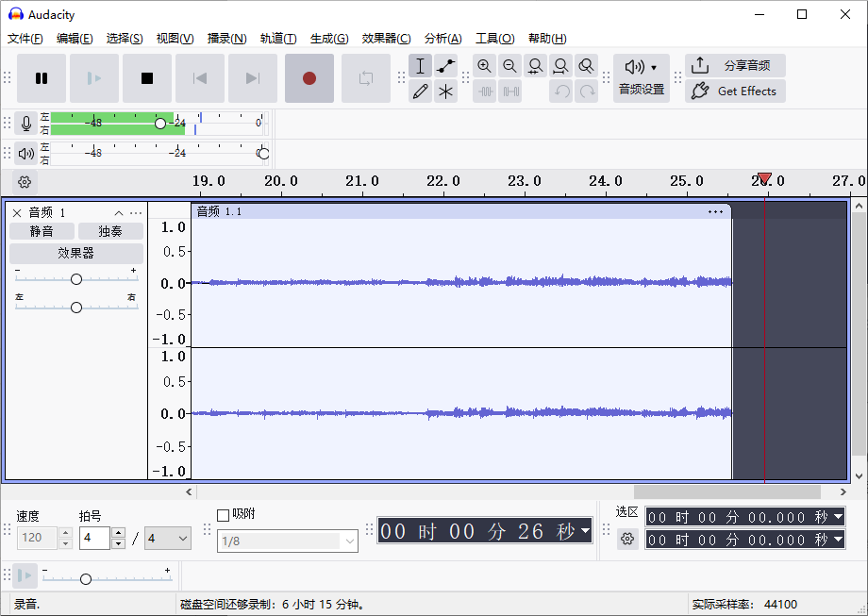Adjust the track gain slider

click(76, 278)
